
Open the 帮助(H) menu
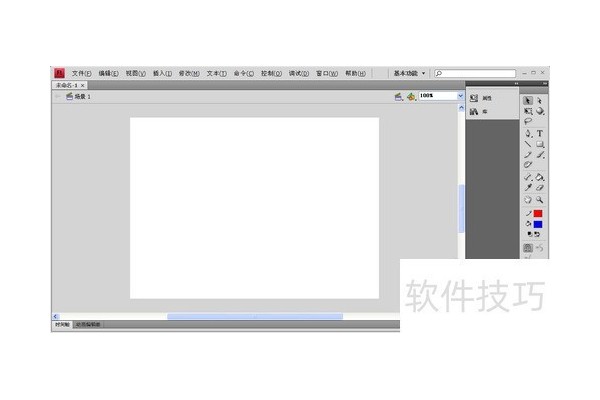(355, 73)
